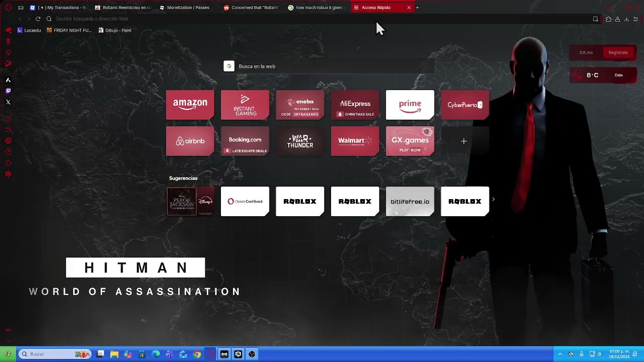Show hidden system tray icons
644x362 pixels.
tap(560, 354)
